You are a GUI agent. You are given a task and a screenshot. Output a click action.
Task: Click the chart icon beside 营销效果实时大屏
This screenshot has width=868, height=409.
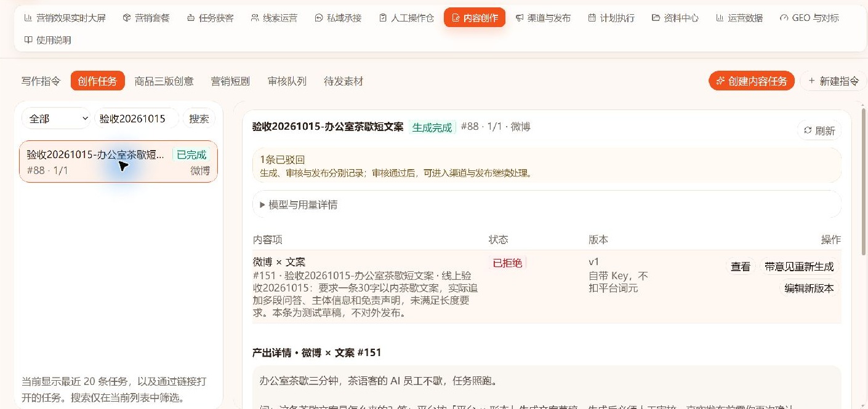[28, 18]
